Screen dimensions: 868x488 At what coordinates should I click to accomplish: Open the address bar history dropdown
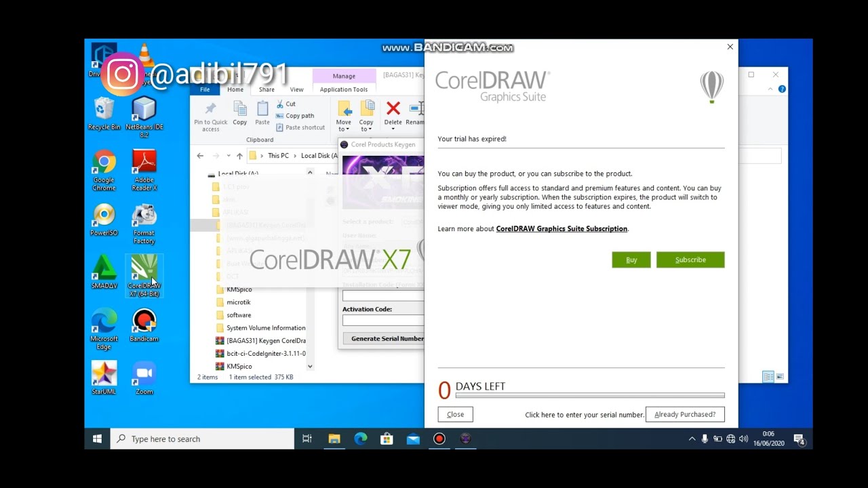(x=229, y=155)
